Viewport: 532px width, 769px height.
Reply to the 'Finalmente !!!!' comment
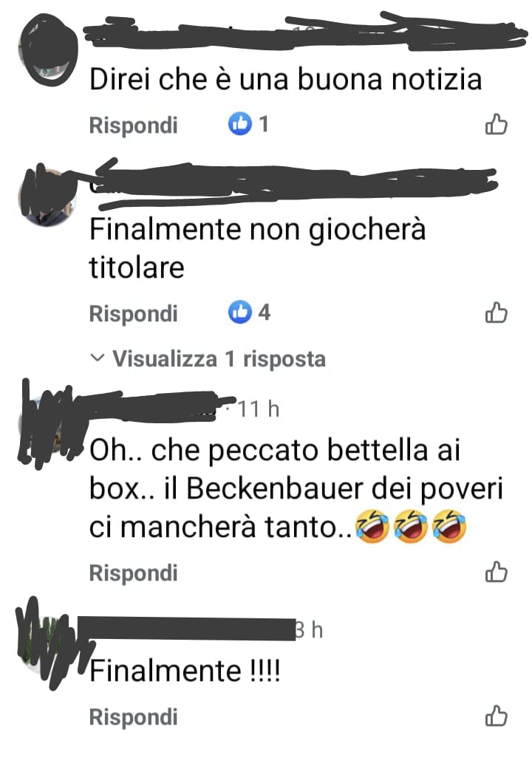click(x=133, y=717)
